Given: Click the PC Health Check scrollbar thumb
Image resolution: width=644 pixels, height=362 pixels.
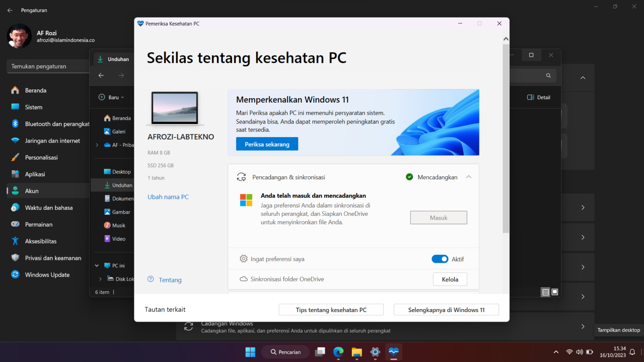Looking at the screenshot, I should [x=506, y=138].
